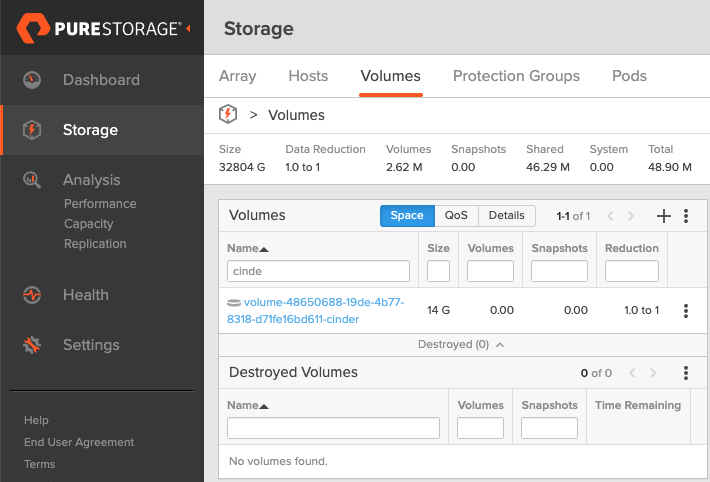Open Storage in the sidebar
The height and width of the screenshot is (482, 710).
91,130
